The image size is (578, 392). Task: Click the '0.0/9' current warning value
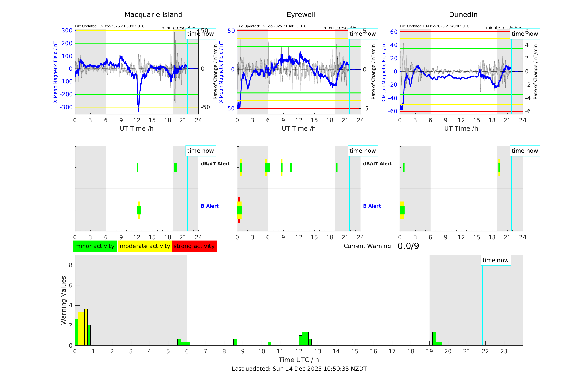coord(408,246)
